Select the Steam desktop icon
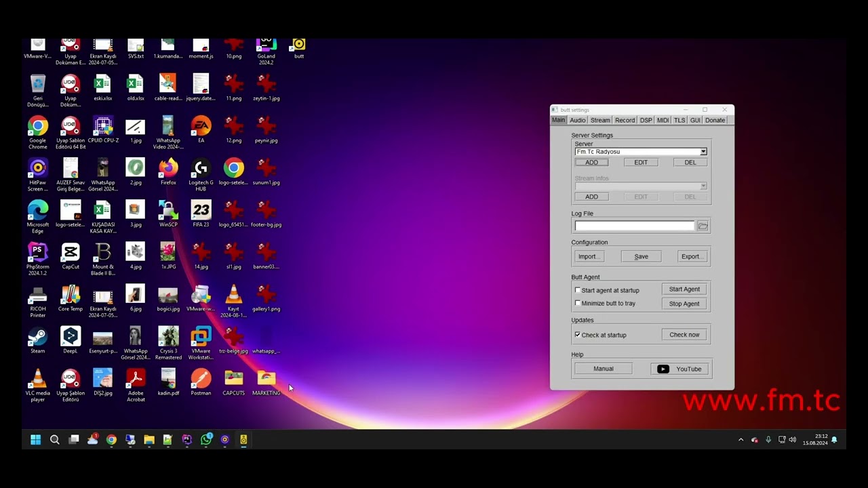Viewport: 868px width, 488px height. pos(38,340)
